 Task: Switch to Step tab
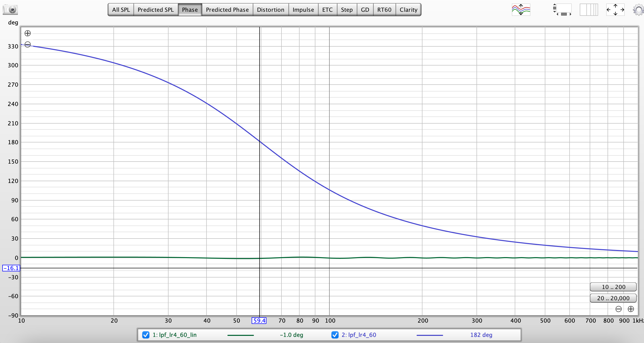(347, 10)
